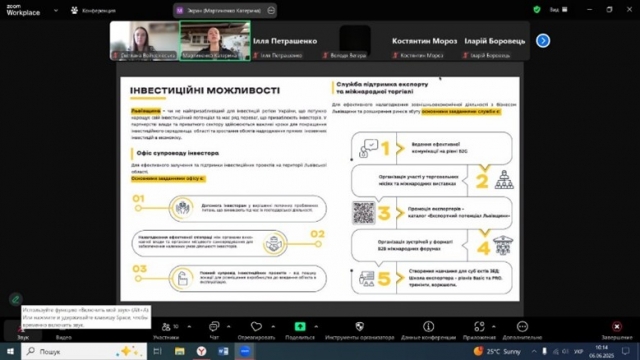Expand Apps options caret
This screenshot has height=360, width=640.
pyautogui.click(x=493, y=327)
